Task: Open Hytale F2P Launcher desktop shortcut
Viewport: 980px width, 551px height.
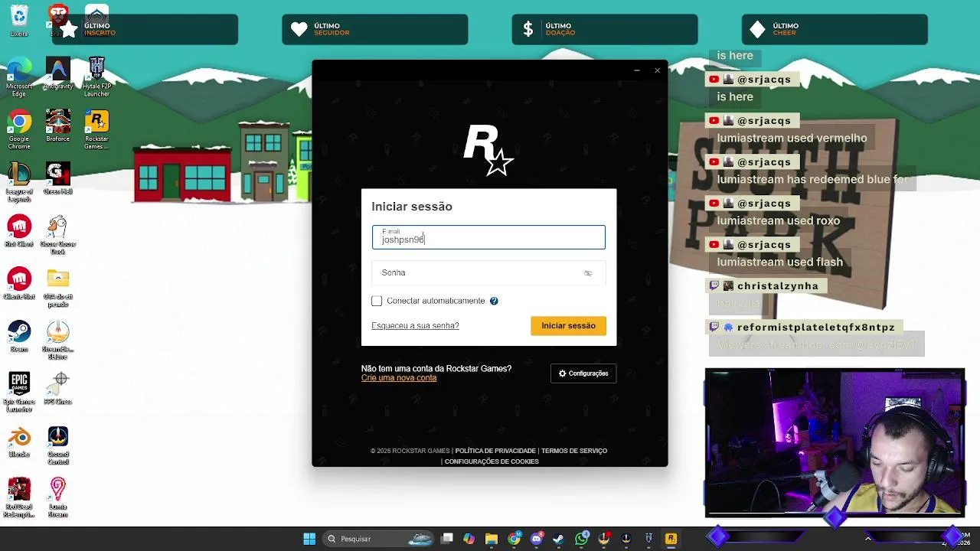Action: pos(96,77)
